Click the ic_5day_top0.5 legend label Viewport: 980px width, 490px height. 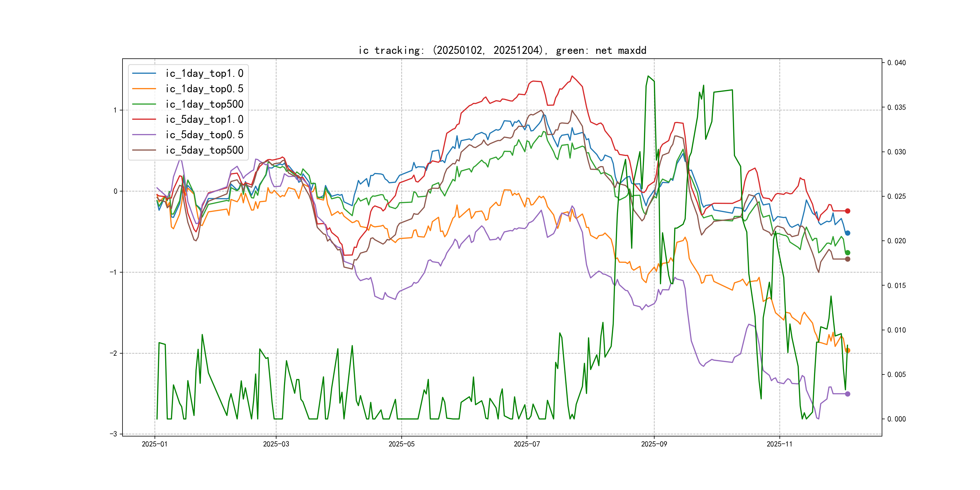[204, 135]
